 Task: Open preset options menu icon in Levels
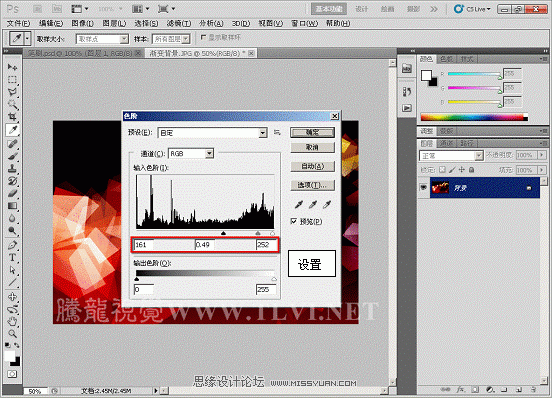click(277, 133)
